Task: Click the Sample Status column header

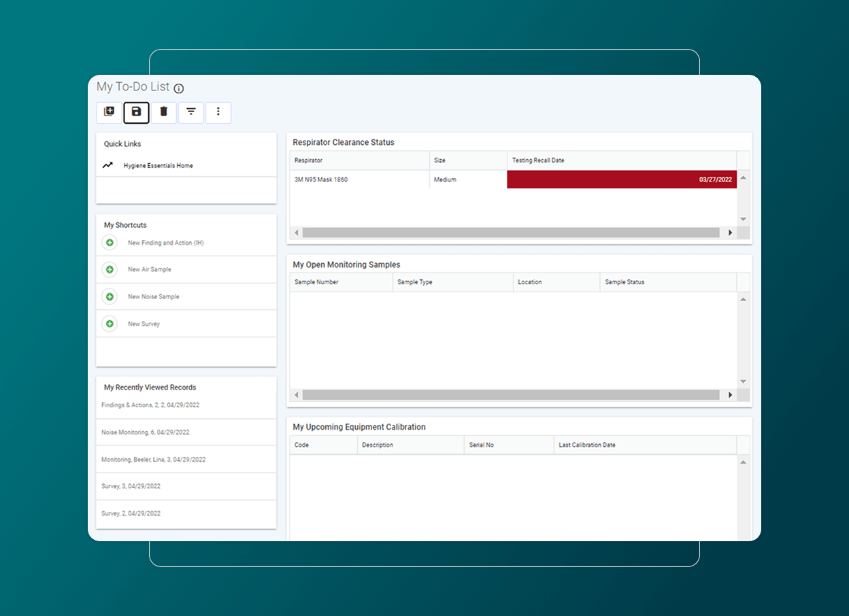Action: [x=625, y=282]
